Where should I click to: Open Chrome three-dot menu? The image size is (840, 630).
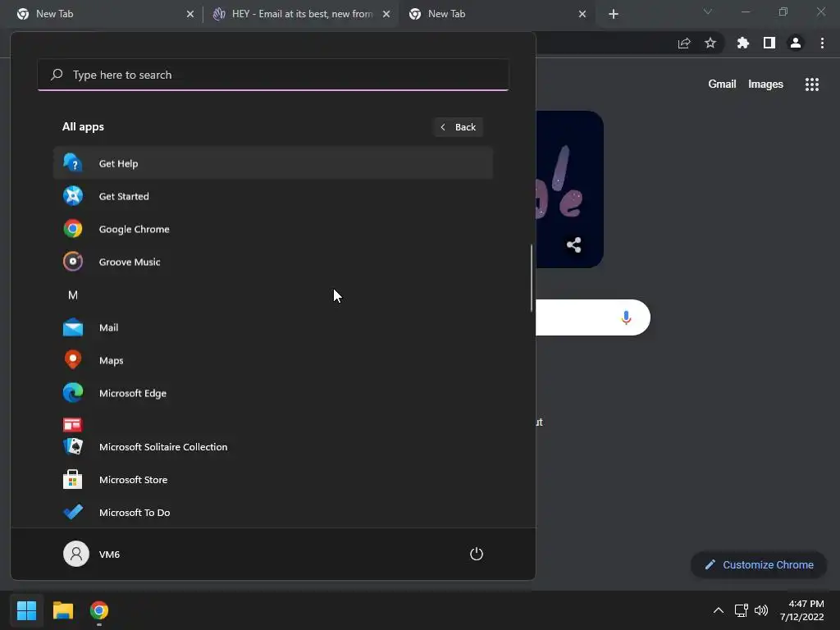tap(822, 43)
